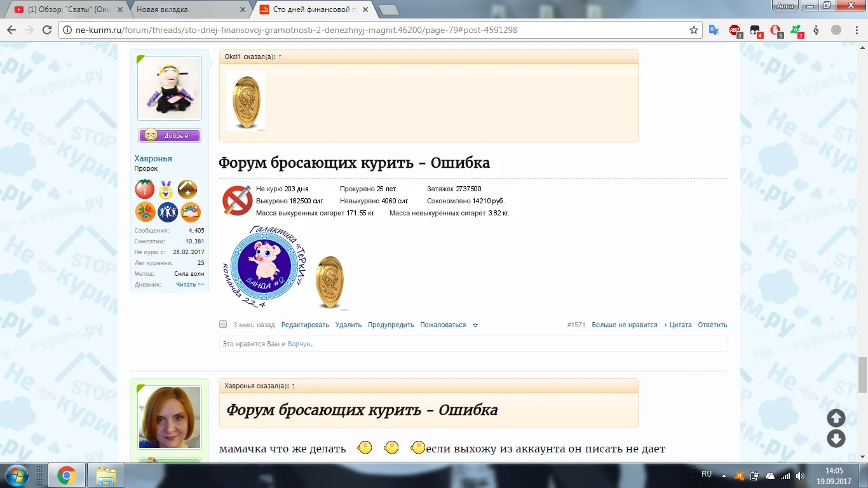Bookmark this page with the star icon
868x488 pixels.
point(694,30)
